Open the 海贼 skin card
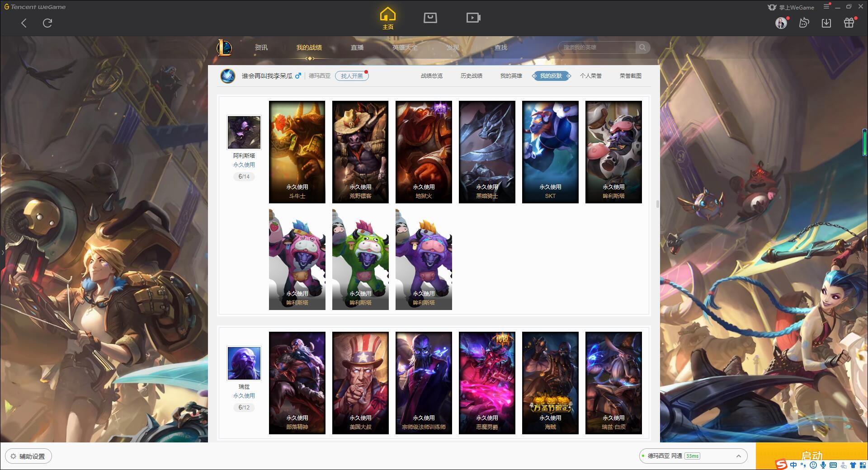 point(550,383)
